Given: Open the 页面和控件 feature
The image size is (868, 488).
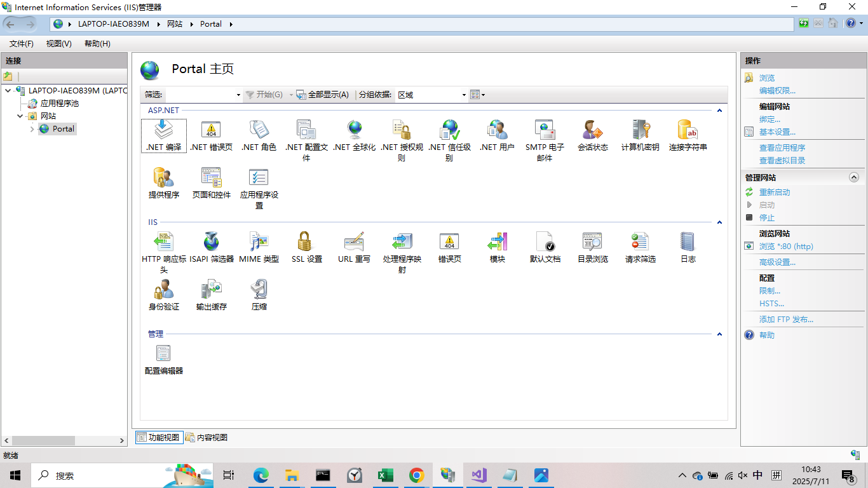Looking at the screenshot, I should [x=211, y=183].
